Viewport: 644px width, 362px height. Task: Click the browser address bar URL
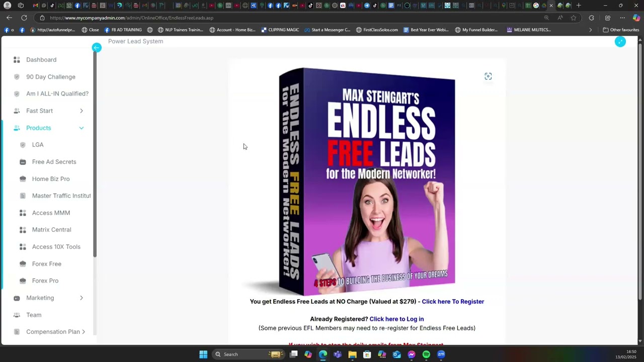click(131, 18)
